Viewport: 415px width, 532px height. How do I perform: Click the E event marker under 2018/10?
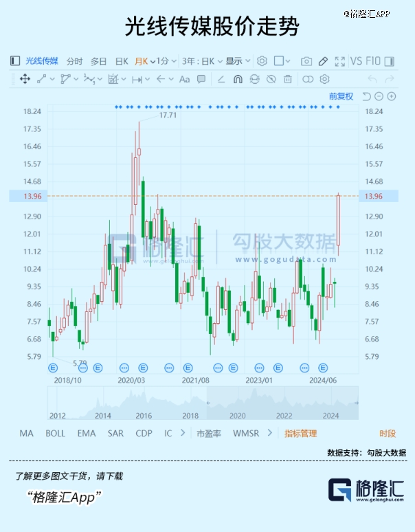(x=53, y=368)
